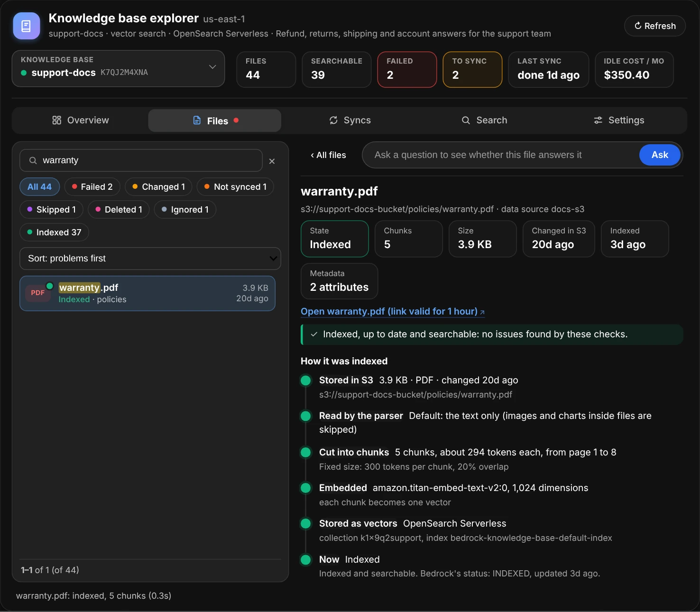Toggle the Failed 2 filter chip
The height and width of the screenshot is (612, 700).
pyautogui.click(x=92, y=187)
